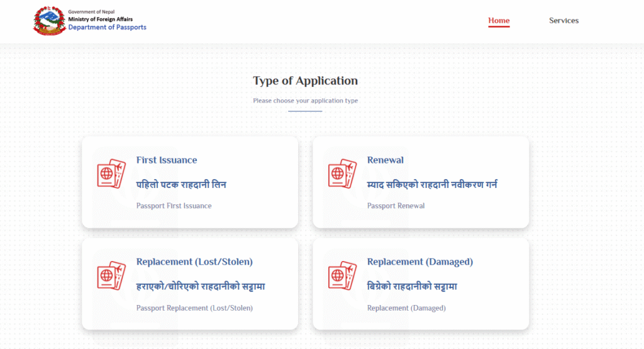Click the 'Passport Renewal' subtitle text

(396, 206)
